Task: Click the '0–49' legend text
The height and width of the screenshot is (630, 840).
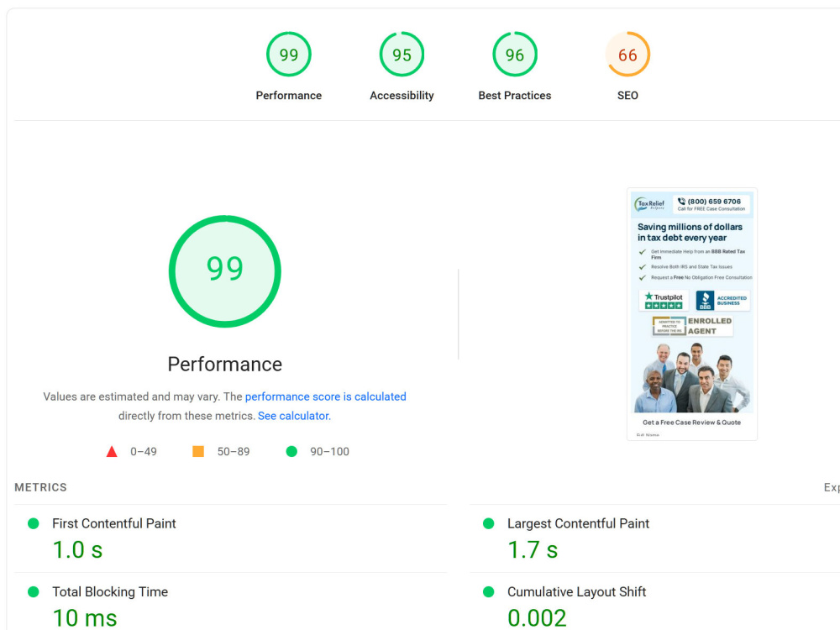Action: 144,452
